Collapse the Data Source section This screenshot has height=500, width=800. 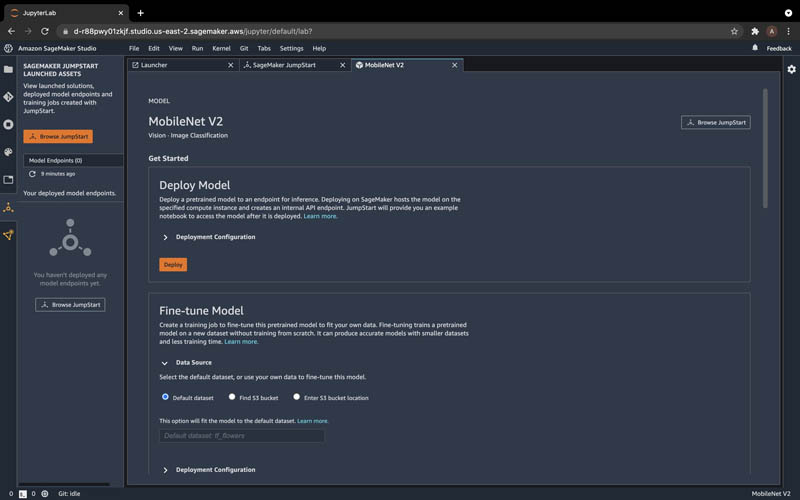point(186,362)
